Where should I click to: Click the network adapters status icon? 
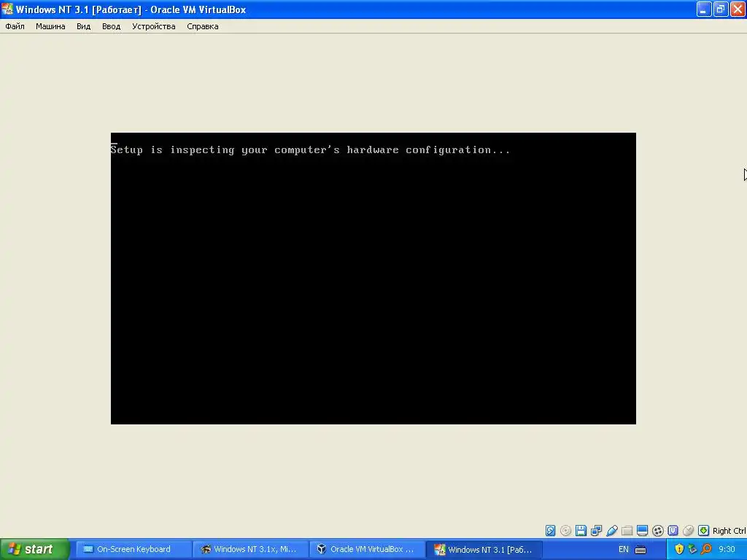coord(596,531)
